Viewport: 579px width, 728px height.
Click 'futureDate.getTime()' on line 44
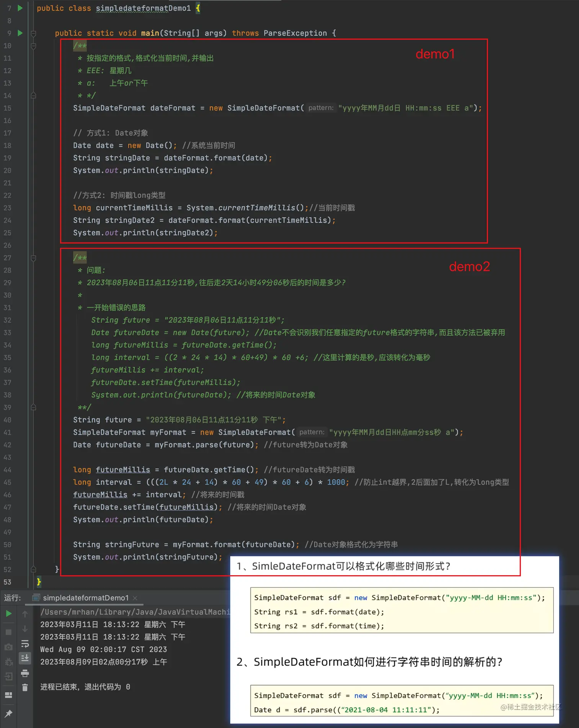(x=209, y=470)
